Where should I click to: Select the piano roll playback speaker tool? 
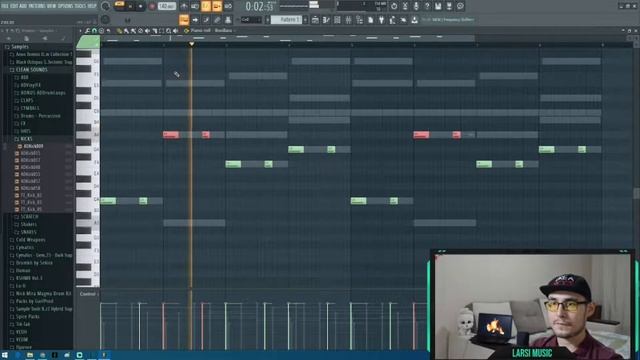click(175, 31)
